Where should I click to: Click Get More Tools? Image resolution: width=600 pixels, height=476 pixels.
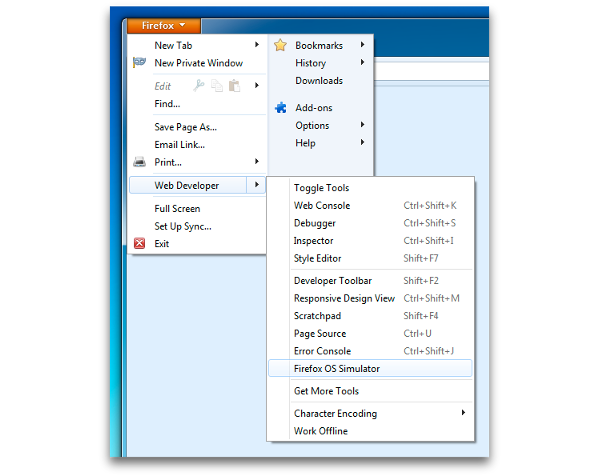coord(326,391)
